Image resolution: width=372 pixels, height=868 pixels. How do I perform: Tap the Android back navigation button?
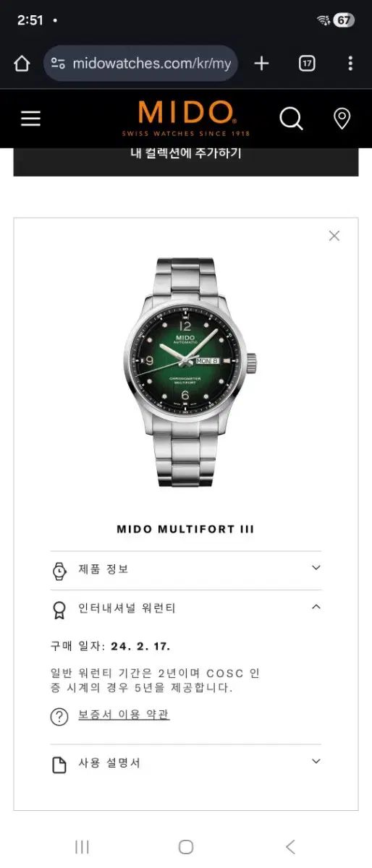coord(289,846)
